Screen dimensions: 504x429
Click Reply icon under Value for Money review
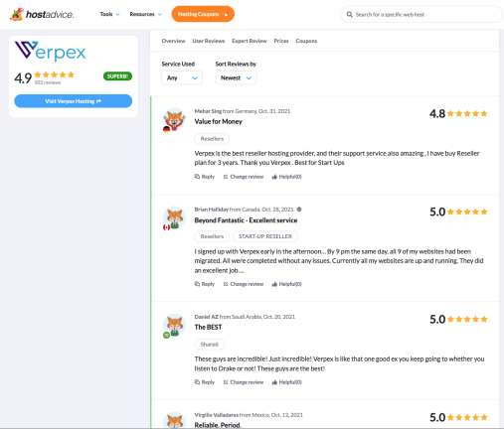(197, 177)
